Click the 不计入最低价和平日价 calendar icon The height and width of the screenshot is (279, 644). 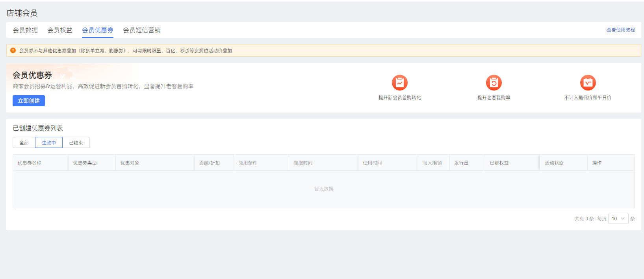pos(588,83)
